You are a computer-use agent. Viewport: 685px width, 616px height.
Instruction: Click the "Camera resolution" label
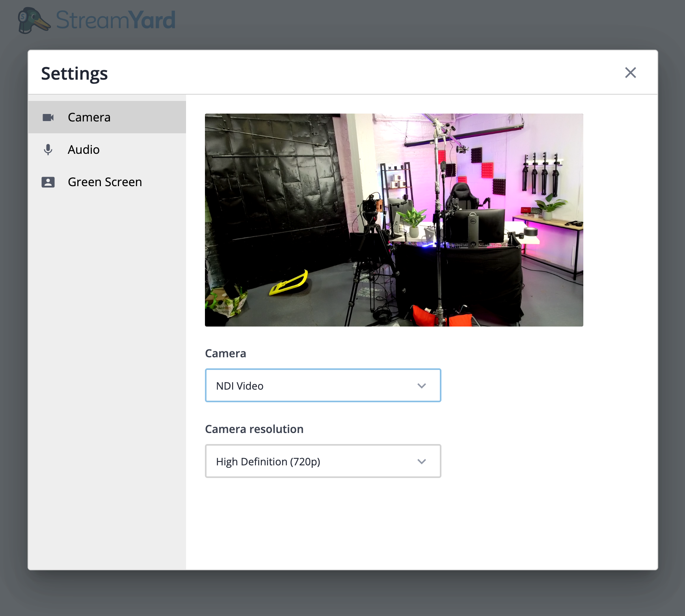[x=254, y=429]
